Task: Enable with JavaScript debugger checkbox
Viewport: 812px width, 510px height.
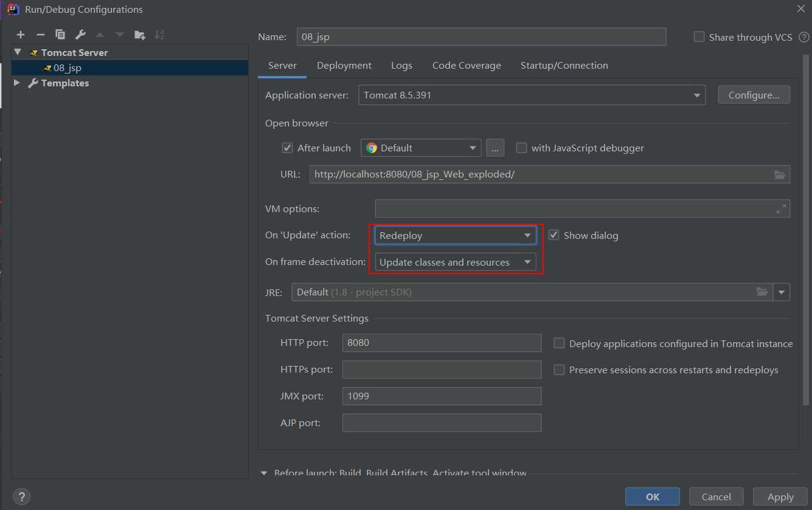Action: 521,148
